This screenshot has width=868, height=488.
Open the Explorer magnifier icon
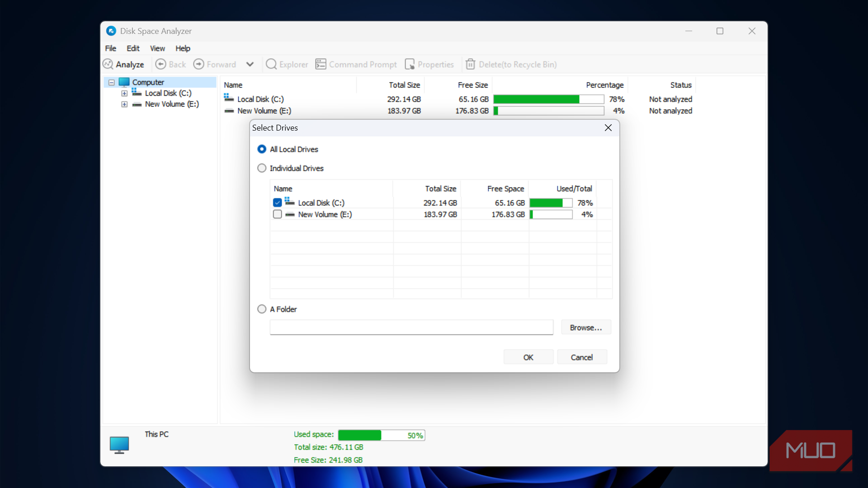click(x=271, y=64)
